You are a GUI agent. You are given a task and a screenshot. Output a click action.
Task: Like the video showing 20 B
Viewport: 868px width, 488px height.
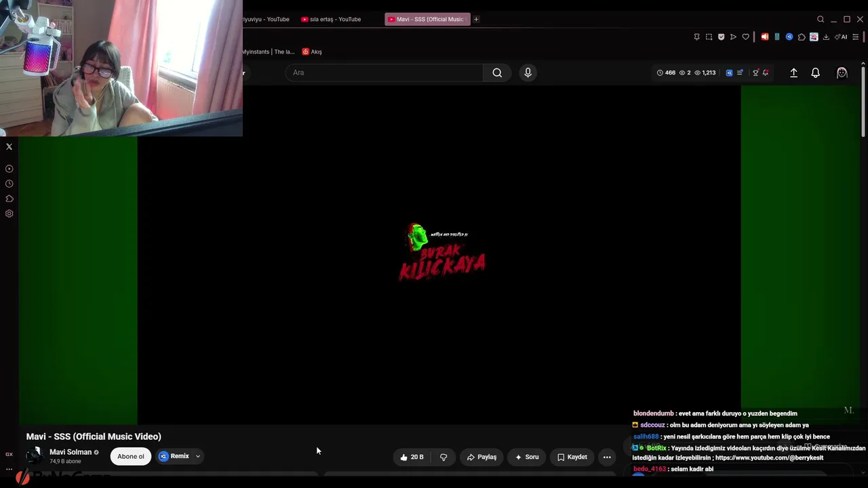[412, 457]
